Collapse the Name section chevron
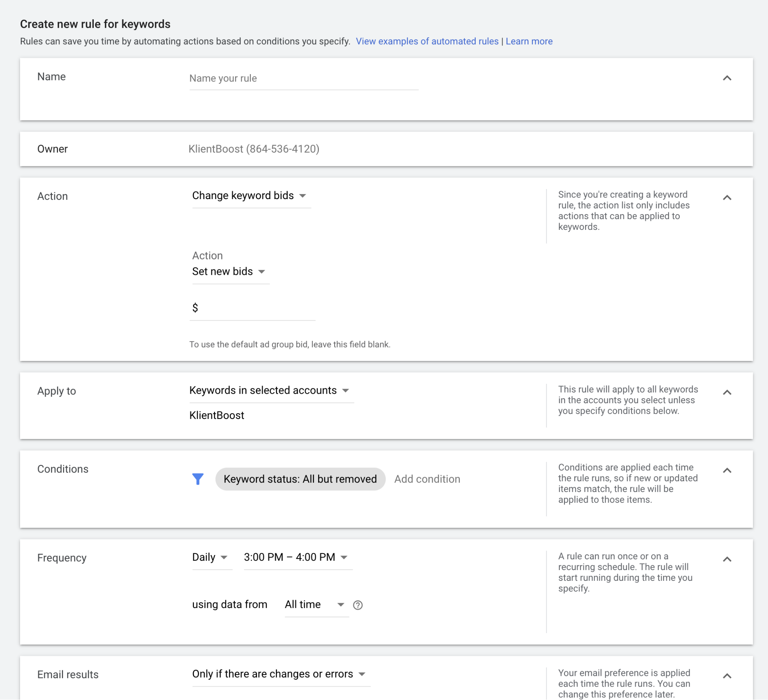 (x=727, y=78)
